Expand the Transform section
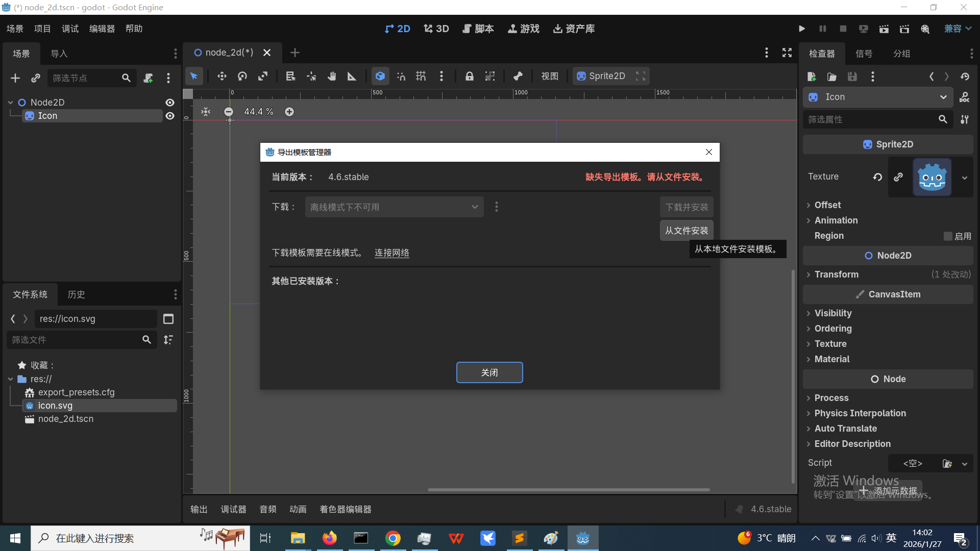Image resolution: width=980 pixels, height=551 pixels. pyautogui.click(x=836, y=274)
